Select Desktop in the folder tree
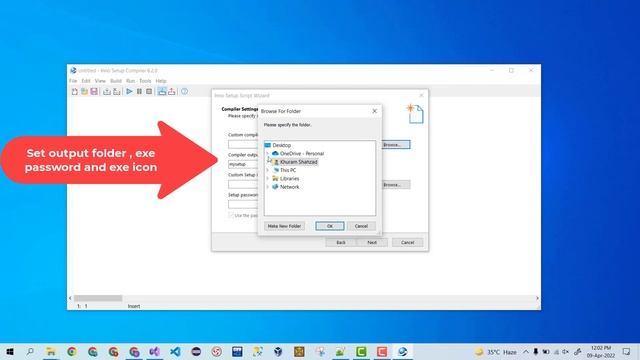Viewport: 640px width, 360px height. tap(282, 145)
